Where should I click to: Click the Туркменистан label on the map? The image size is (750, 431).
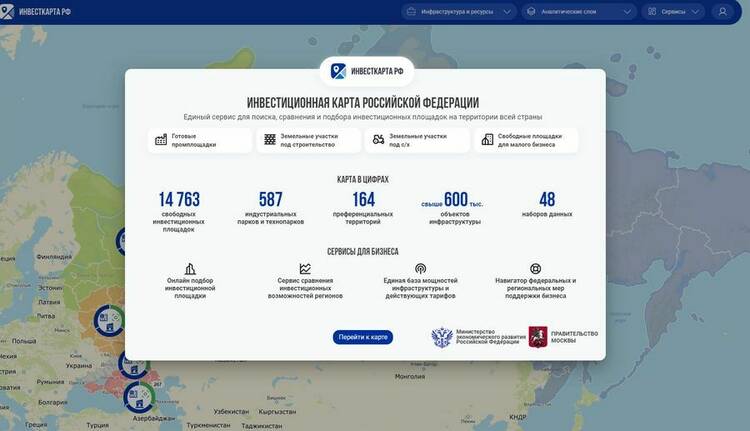[x=209, y=425]
